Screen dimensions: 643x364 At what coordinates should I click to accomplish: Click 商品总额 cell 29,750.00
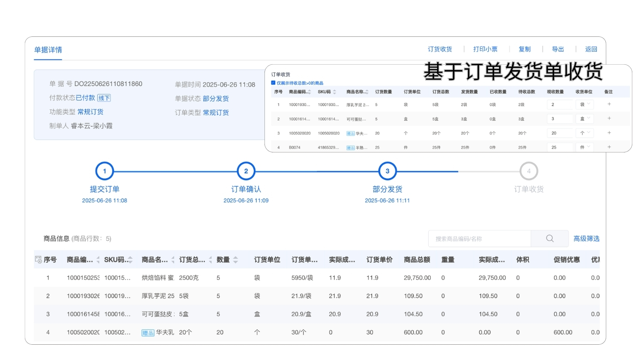pyautogui.click(x=417, y=278)
